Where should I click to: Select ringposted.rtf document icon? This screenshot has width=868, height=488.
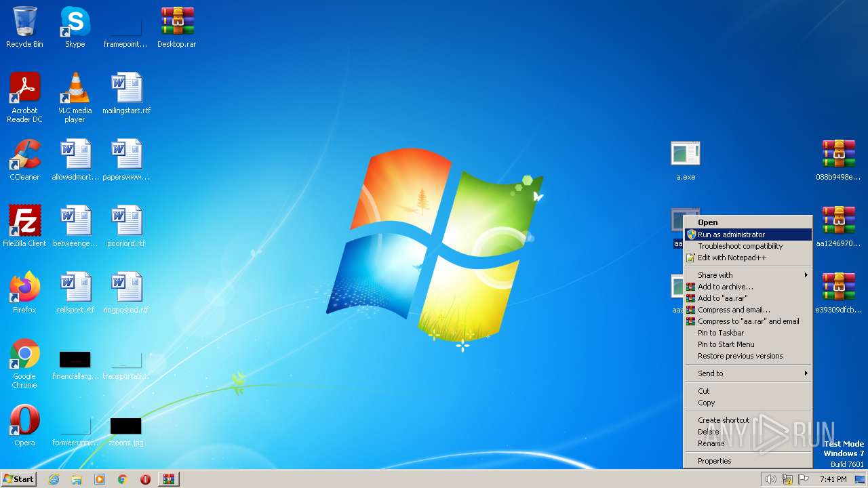tap(126, 293)
